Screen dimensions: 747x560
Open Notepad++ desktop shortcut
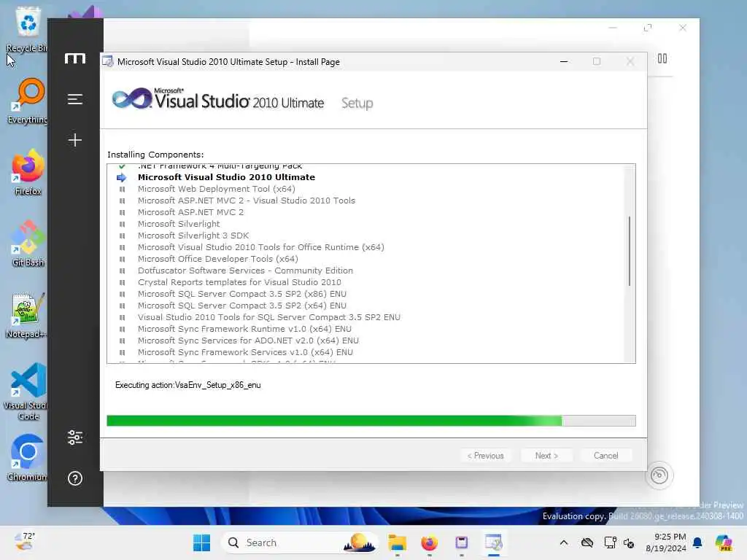point(27,315)
